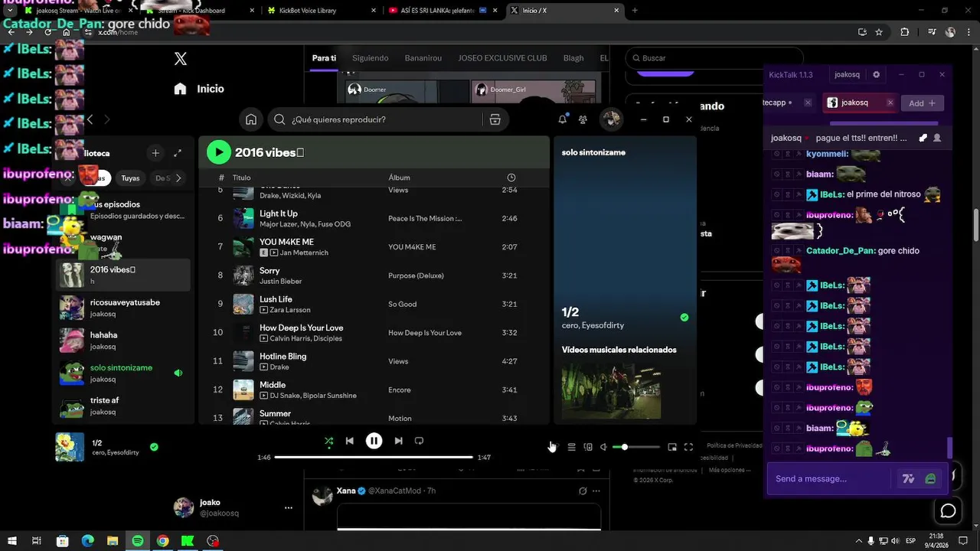Select the Lush Life track

[x=374, y=304]
